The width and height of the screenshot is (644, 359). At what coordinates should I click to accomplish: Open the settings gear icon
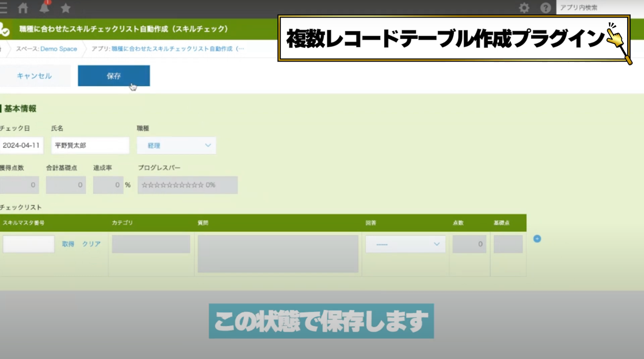point(524,8)
